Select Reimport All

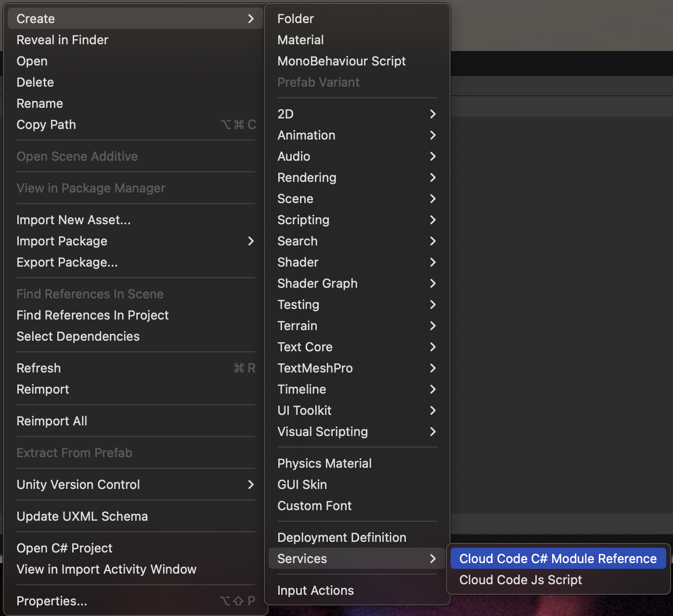click(52, 421)
